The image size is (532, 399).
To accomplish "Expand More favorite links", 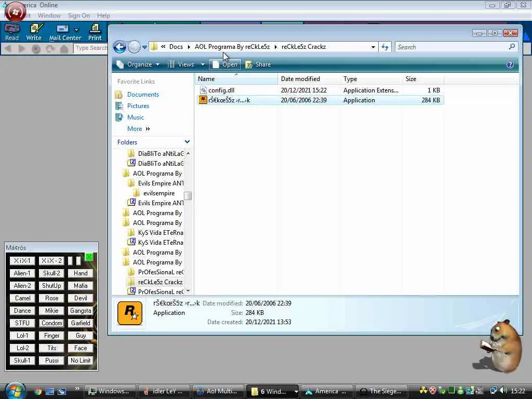I will click(138, 129).
